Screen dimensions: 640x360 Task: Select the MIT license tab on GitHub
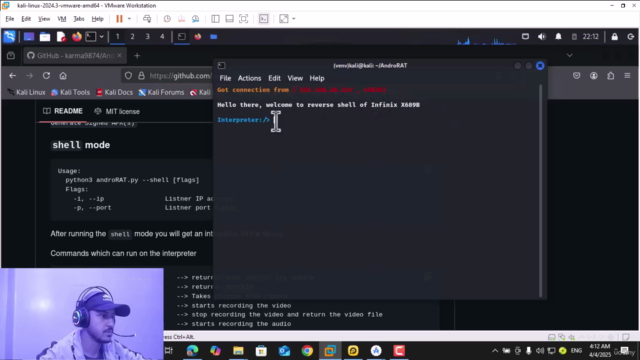click(x=117, y=111)
